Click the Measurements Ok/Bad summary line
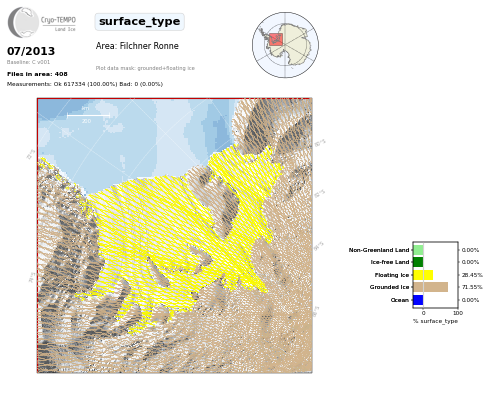Screen dimensions: 492x410 85,84
